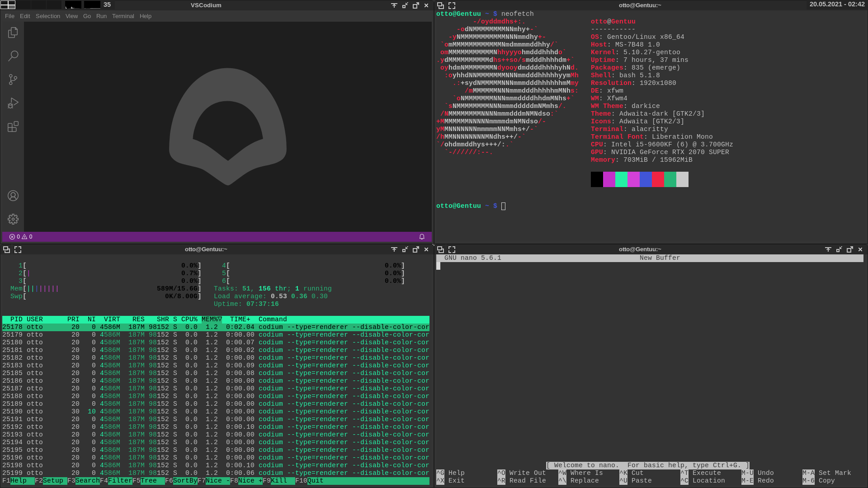This screenshot has width=868, height=488.
Task: Sort htop by the MEM% column header
Action: 212,319
